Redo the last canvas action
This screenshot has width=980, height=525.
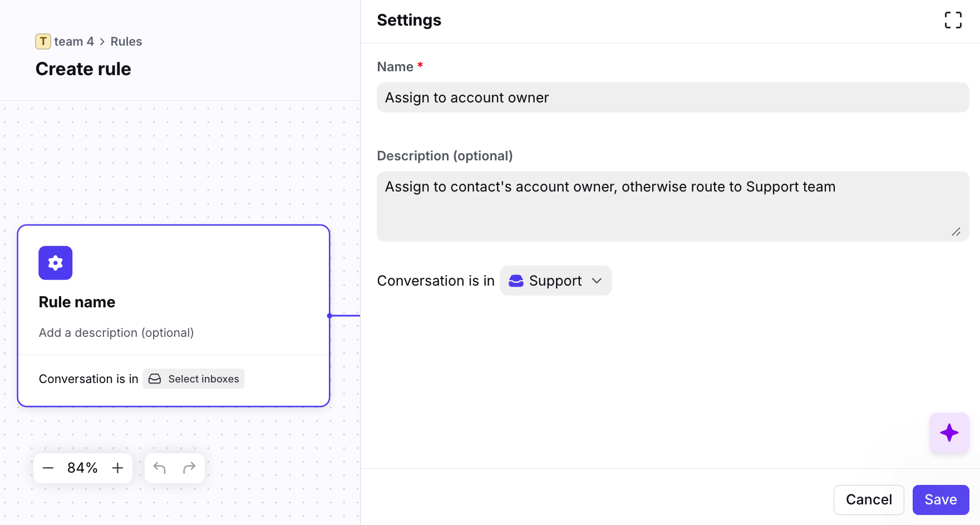click(189, 468)
